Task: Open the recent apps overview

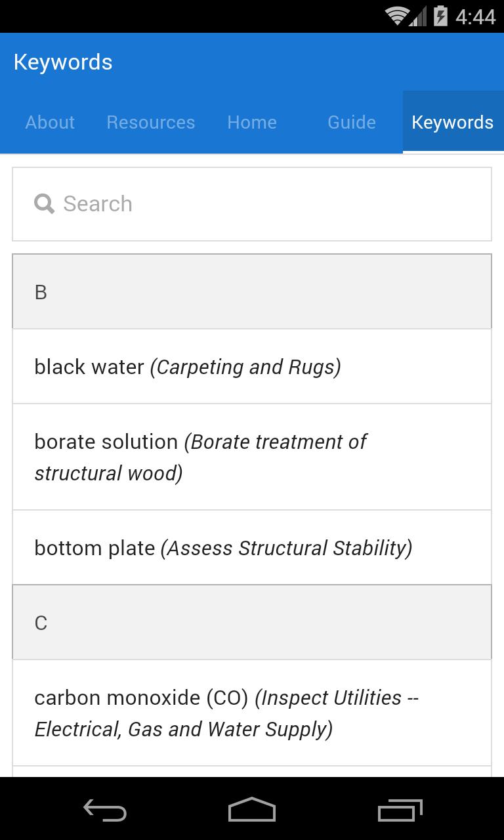Action: [x=400, y=809]
